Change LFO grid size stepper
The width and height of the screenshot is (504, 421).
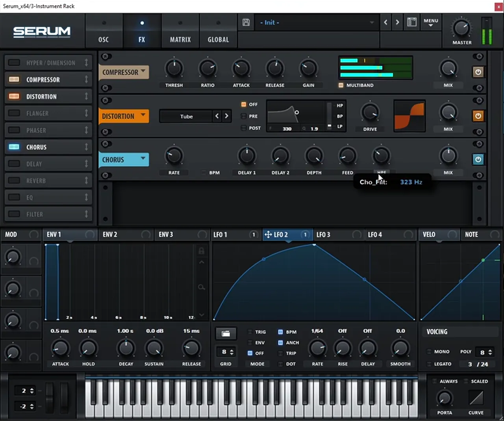[x=232, y=352]
